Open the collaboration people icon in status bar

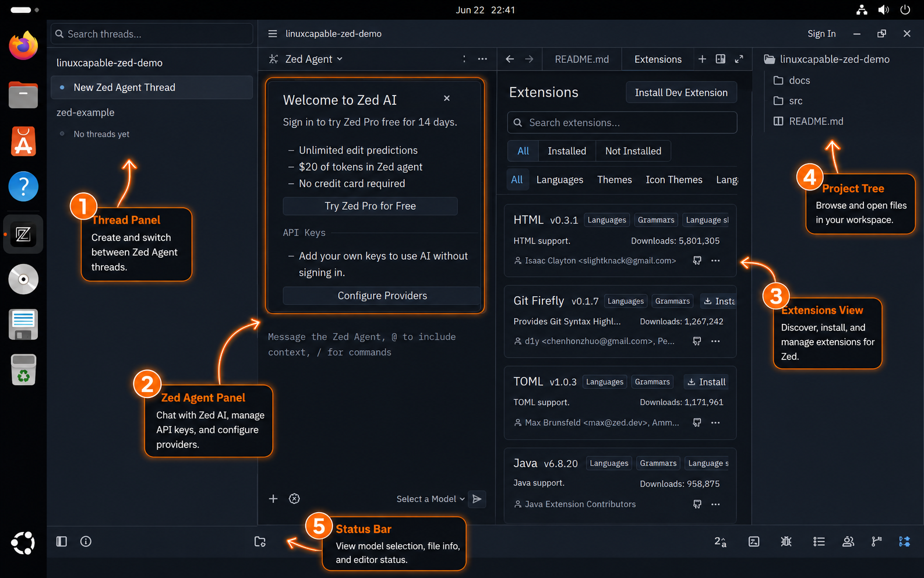848,541
